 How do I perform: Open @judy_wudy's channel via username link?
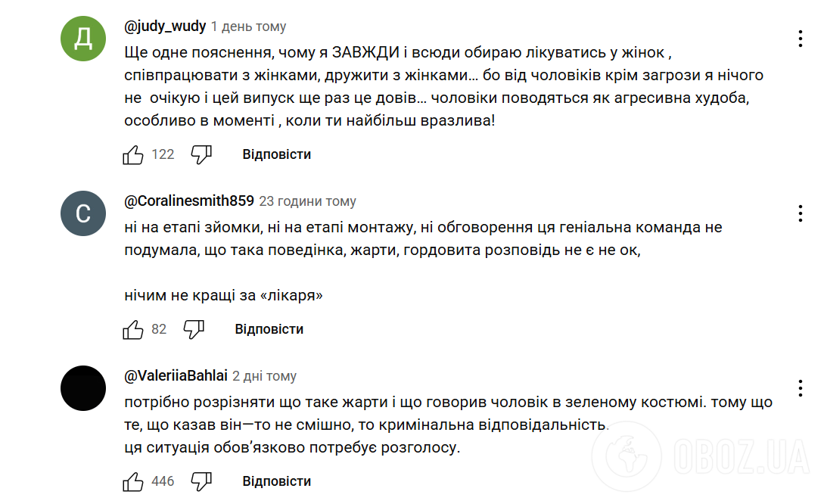166,25
